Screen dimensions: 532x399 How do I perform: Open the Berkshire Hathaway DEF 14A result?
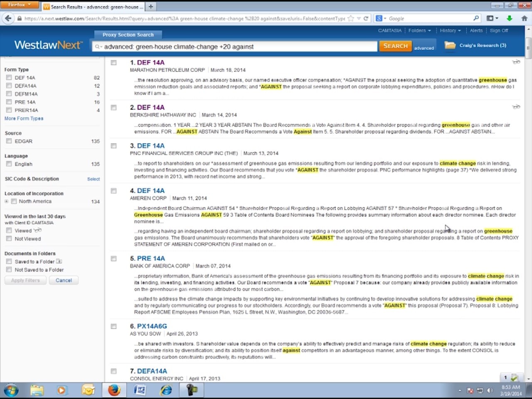[x=150, y=107]
